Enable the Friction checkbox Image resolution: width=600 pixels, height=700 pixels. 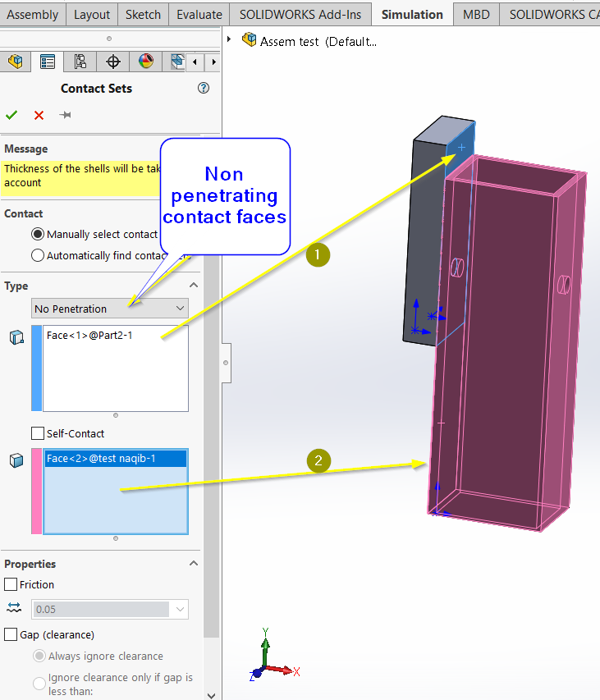click(11, 584)
